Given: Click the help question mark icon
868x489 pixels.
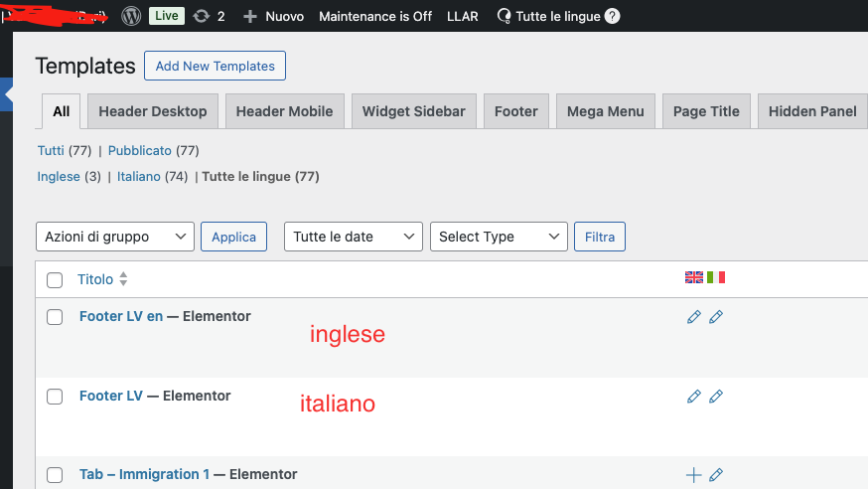Looking at the screenshot, I should 613,16.
